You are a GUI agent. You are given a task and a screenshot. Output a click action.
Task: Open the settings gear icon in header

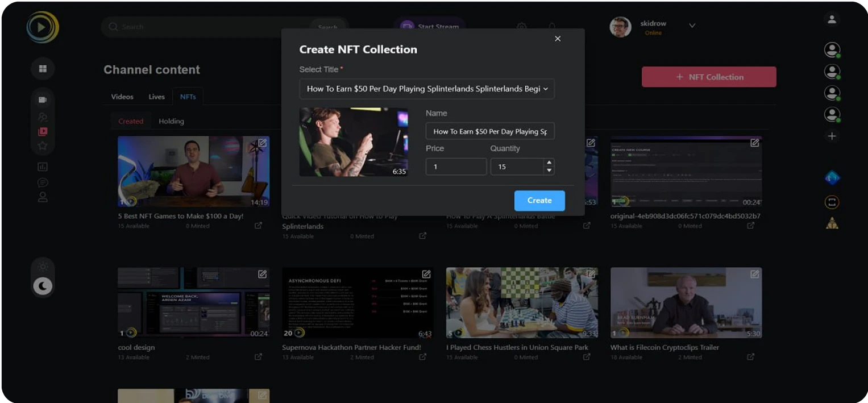tap(521, 27)
